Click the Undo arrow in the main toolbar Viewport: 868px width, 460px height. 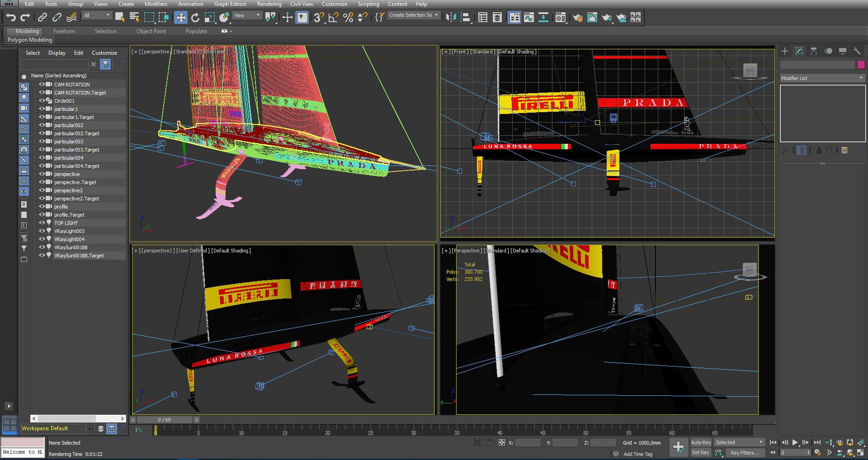pos(11,18)
